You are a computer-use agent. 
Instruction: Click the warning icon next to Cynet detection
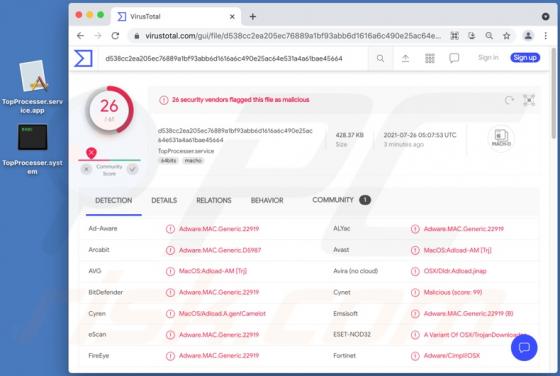point(415,292)
